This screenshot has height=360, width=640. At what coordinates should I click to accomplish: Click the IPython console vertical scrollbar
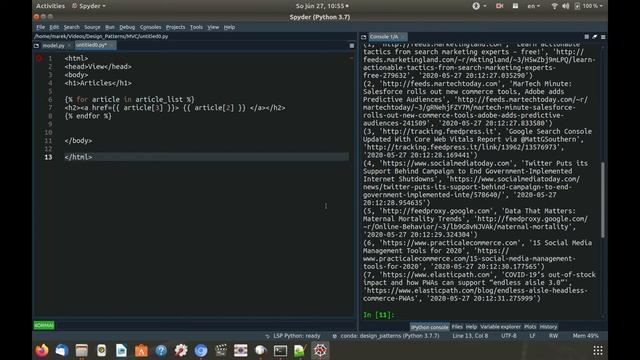tap(603, 200)
